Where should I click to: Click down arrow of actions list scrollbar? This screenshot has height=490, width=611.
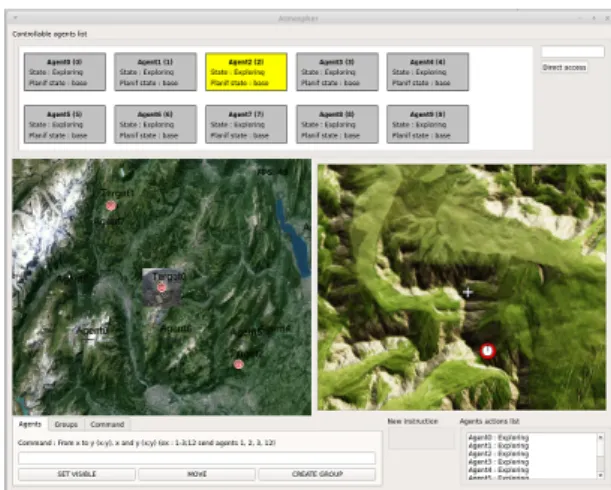click(600, 475)
